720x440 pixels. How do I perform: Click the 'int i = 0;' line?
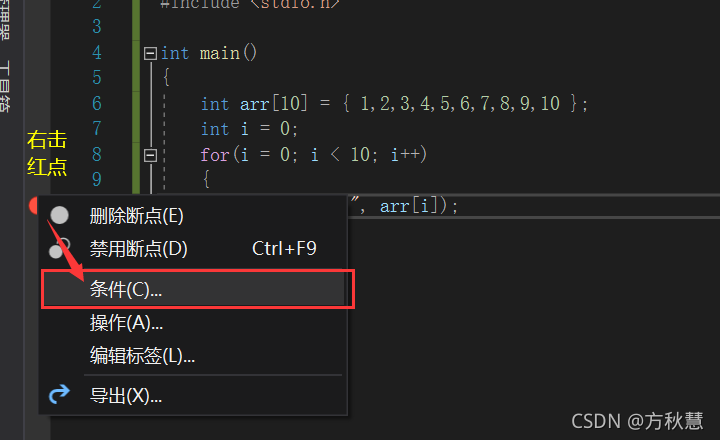coord(249,129)
